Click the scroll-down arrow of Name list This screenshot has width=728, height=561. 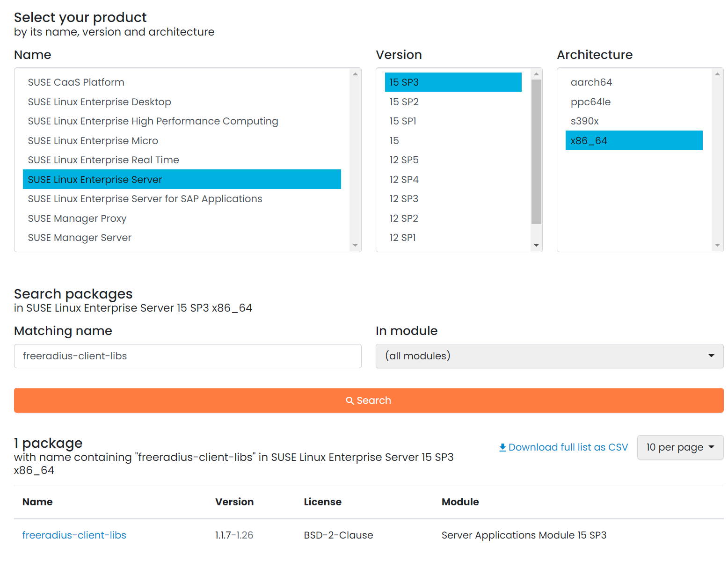[x=355, y=245]
